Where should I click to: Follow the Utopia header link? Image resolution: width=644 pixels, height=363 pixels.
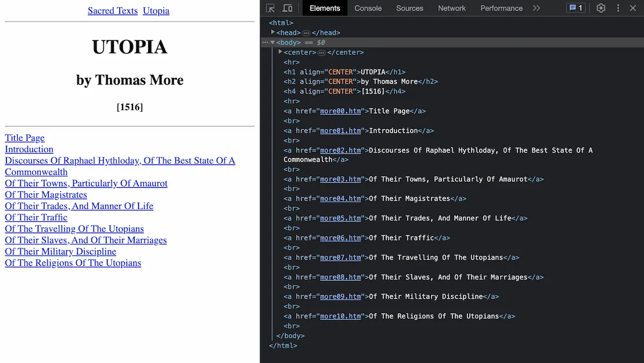click(156, 11)
